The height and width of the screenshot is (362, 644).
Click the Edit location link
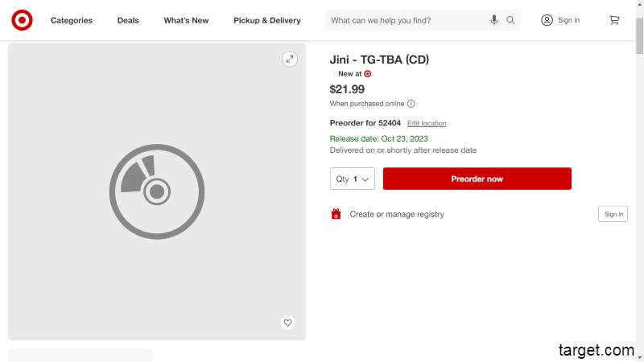tap(427, 123)
